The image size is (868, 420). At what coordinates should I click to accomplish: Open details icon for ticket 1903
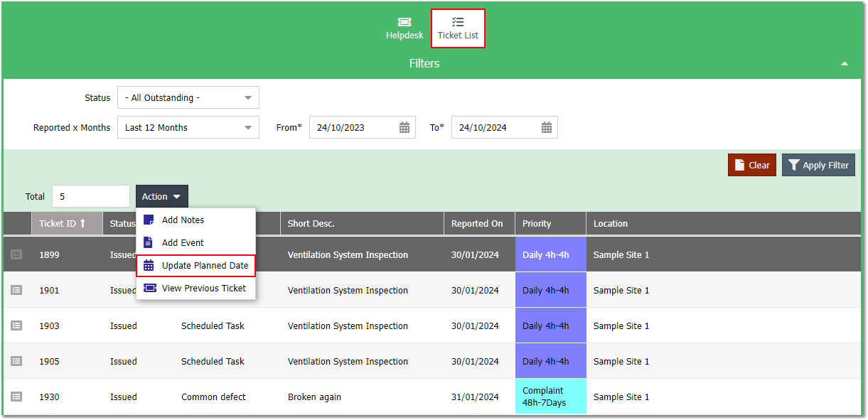[x=16, y=325]
